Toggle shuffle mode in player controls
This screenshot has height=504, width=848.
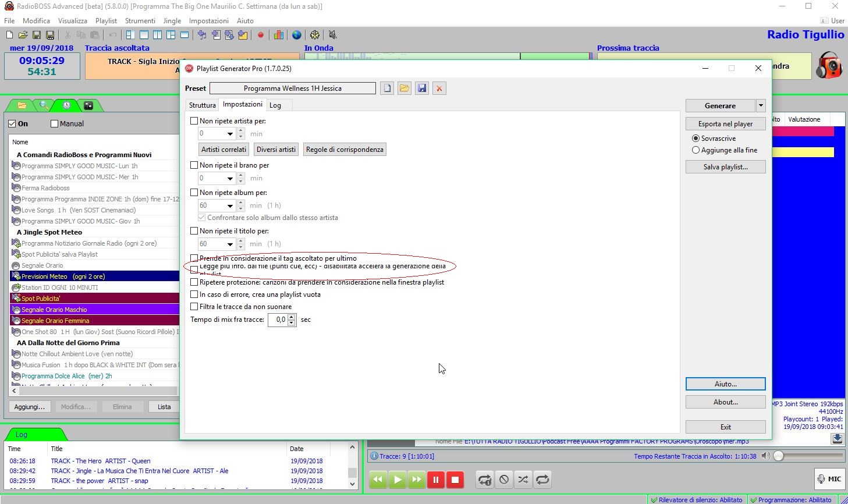coord(523,480)
